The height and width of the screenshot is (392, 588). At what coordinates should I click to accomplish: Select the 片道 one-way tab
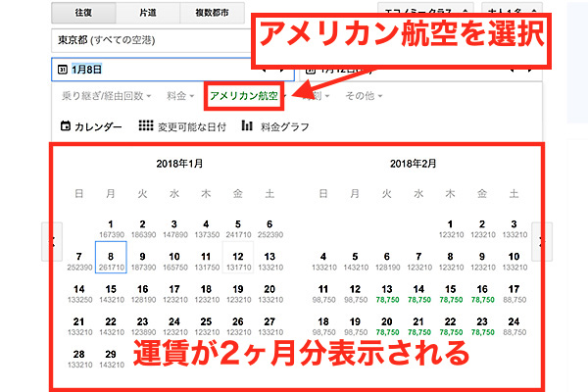pyautogui.click(x=148, y=13)
